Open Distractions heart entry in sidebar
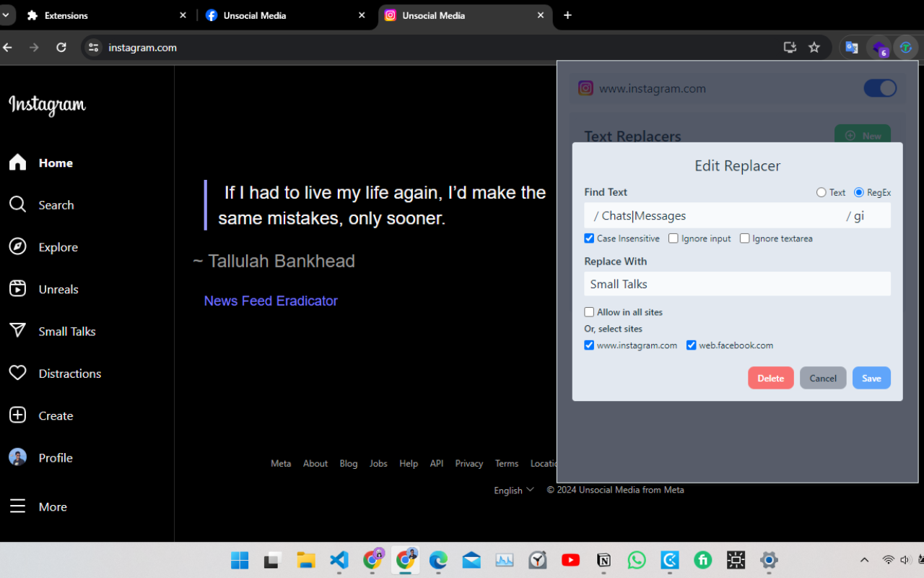This screenshot has height=578, width=924. (55, 374)
